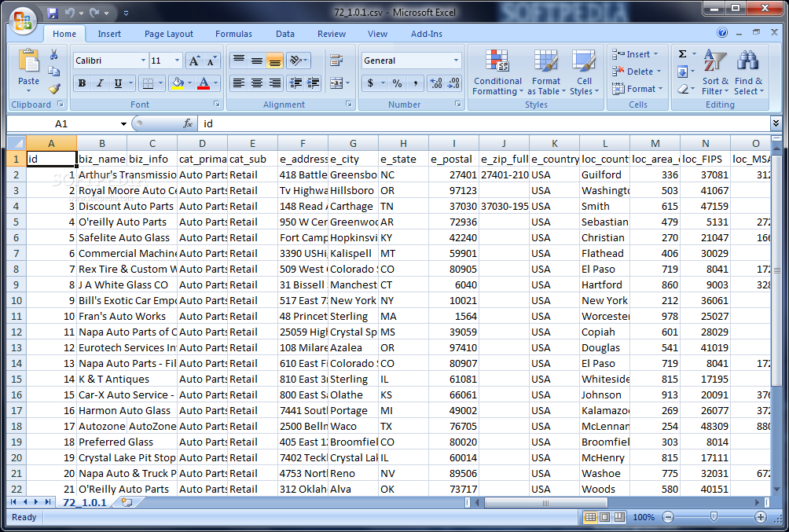Expand the Name Box dropdown arrow
This screenshot has width=789, height=532.
click(123, 124)
